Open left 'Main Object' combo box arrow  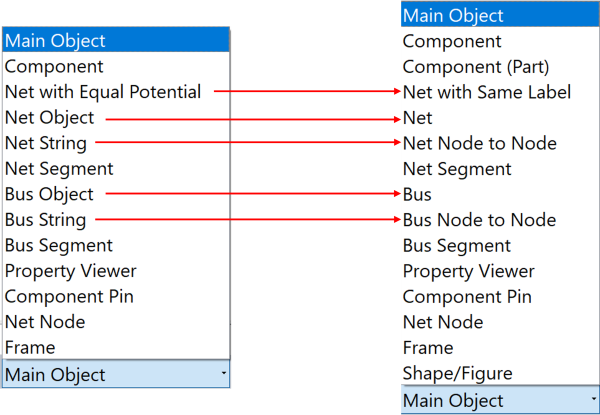[223, 374]
